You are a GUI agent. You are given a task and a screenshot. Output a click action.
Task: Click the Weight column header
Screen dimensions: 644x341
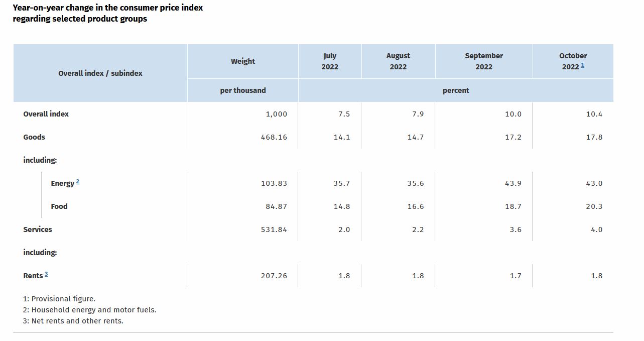[243, 61]
